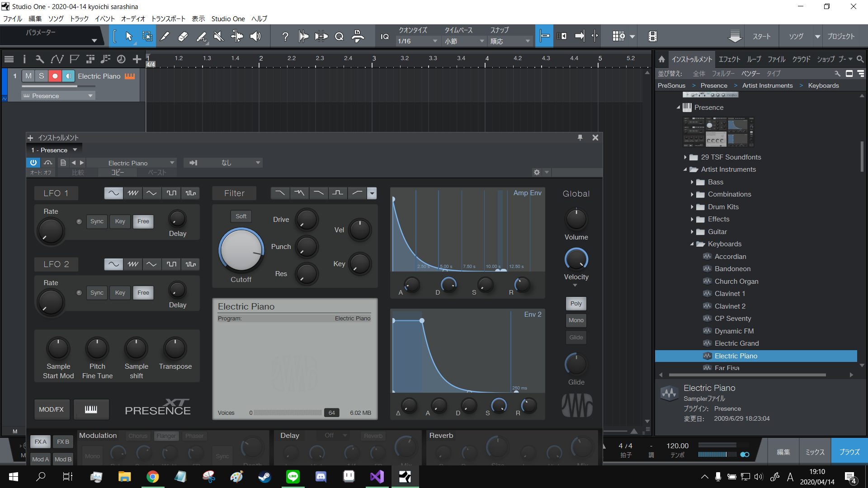This screenshot has height=488, width=868.
Task: Adjust the LFO 1 Rate knob
Action: (51, 230)
